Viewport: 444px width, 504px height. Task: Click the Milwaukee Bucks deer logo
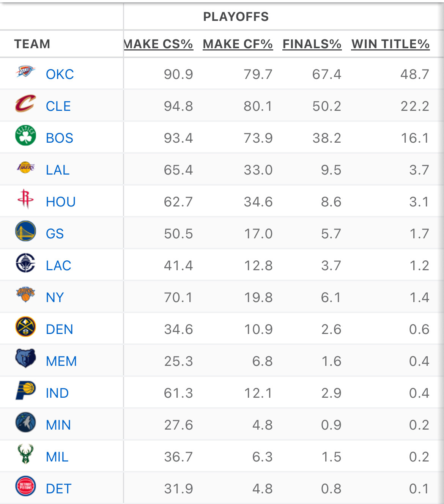point(25,454)
